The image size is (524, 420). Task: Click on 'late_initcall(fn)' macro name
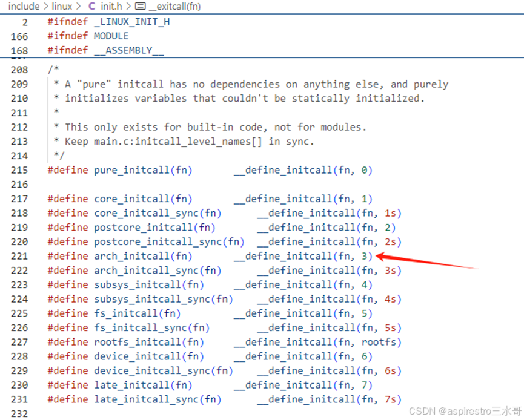(143, 386)
